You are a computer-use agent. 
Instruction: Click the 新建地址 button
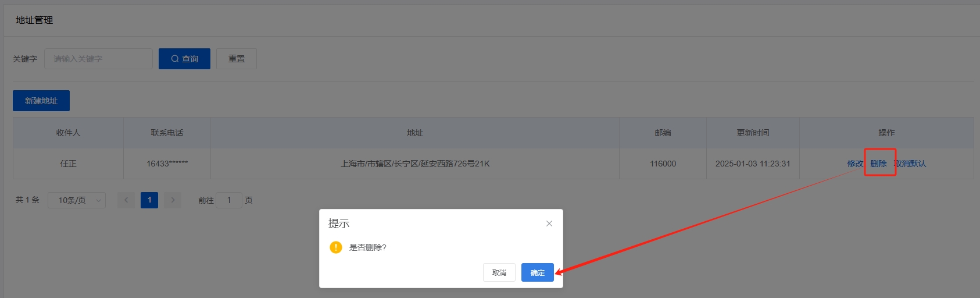click(x=41, y=101)
